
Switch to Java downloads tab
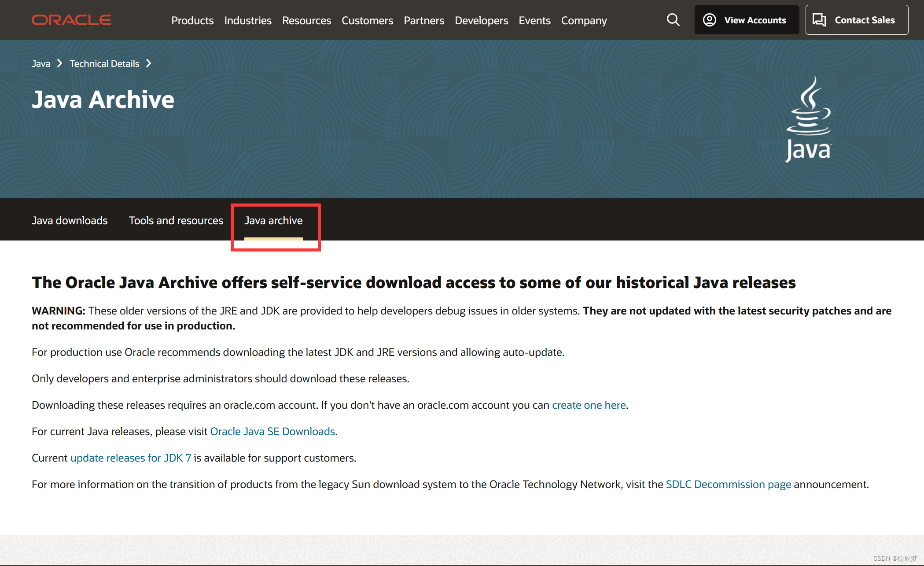(x=70, y=220)
